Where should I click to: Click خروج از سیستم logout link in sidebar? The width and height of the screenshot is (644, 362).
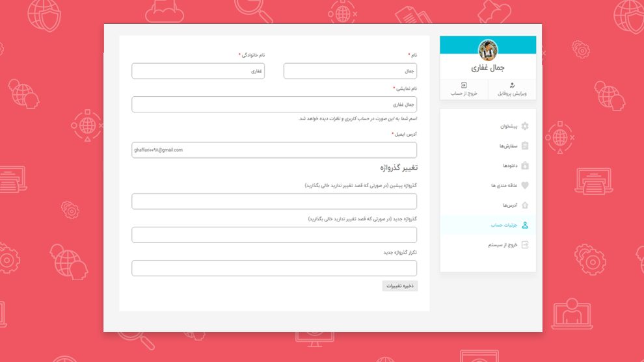(x=488, y=244)
